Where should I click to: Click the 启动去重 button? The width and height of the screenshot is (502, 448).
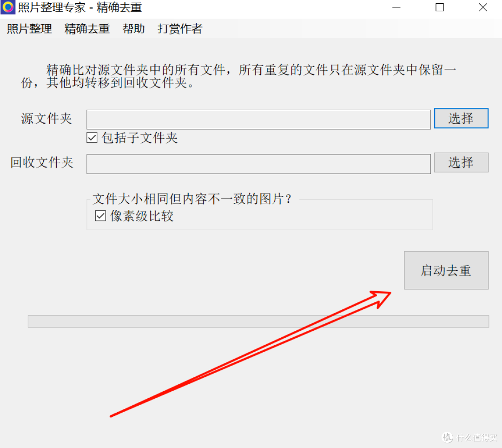446,270
